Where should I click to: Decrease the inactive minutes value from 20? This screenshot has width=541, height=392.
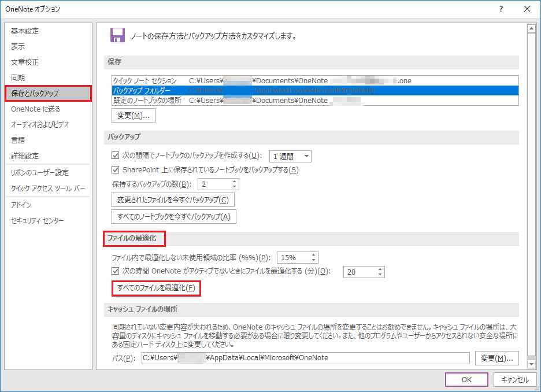tap(380, 274)
